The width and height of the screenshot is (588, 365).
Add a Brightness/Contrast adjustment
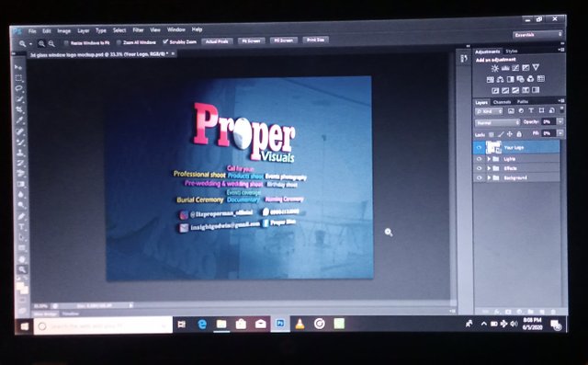tap(495, 68)
